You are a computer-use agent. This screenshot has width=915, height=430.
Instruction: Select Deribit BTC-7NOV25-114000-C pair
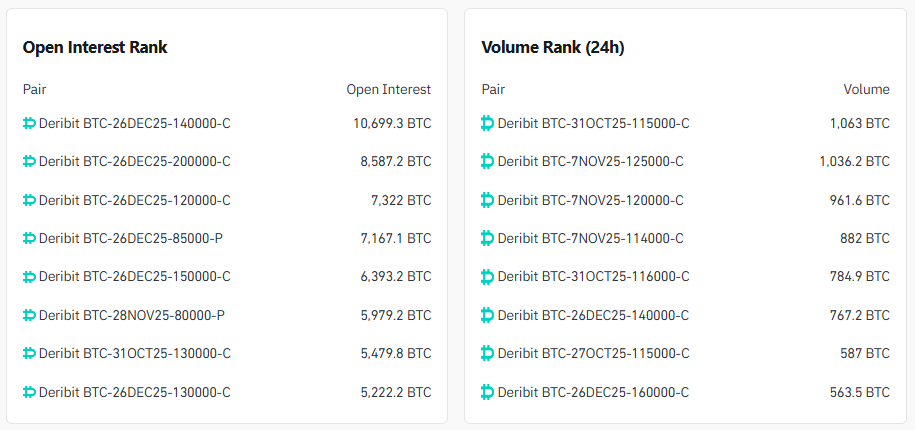[590, 238]
